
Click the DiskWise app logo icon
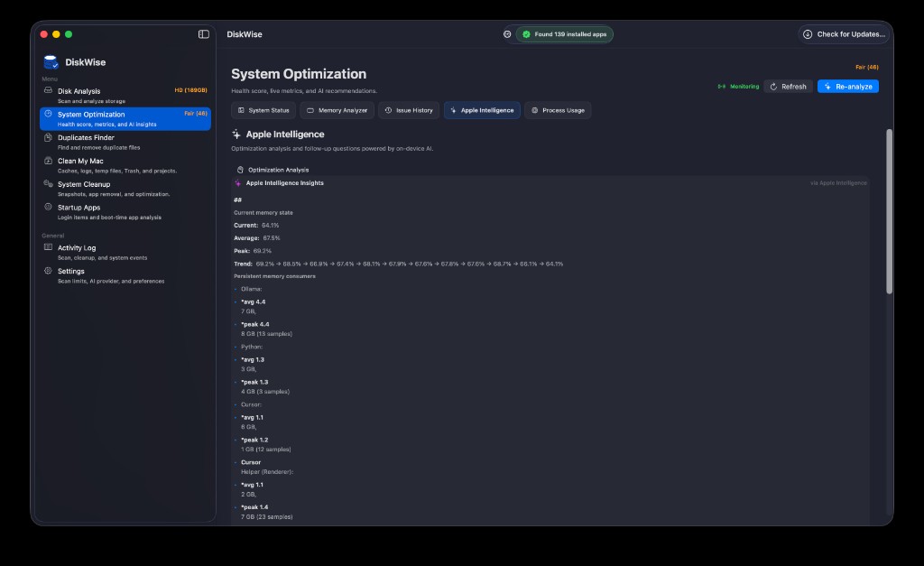pos(51,62)
